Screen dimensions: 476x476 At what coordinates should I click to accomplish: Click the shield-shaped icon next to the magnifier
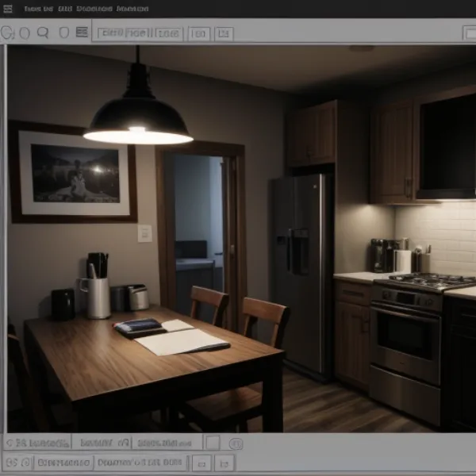63,33
